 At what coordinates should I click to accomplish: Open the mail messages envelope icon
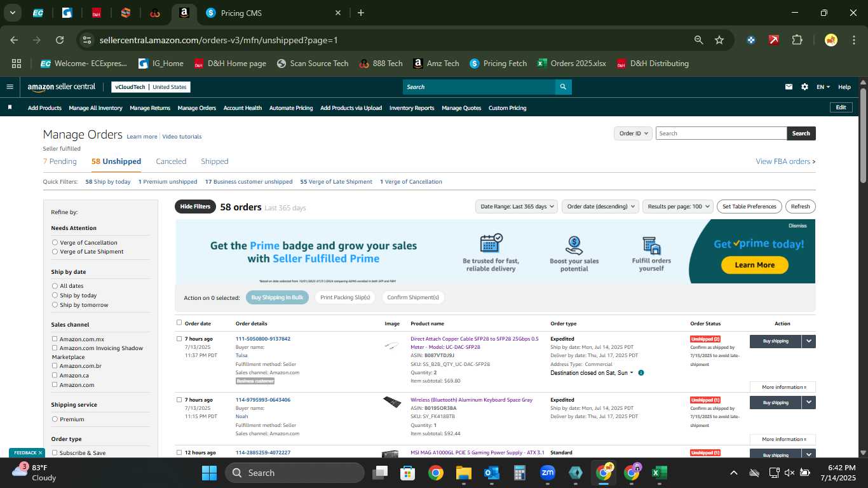[x=789, y=87]
